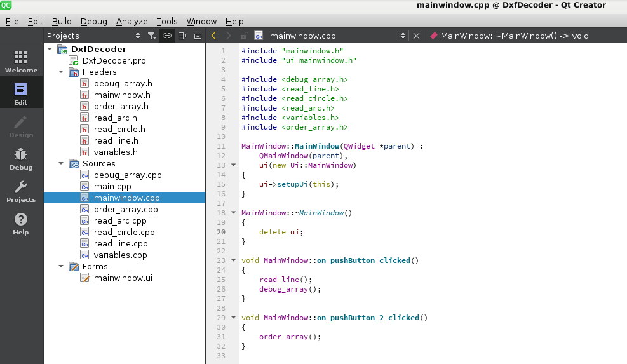This screenshot has height=364, width=627.
Task: Switch to Edit mode
Action: 21,93
